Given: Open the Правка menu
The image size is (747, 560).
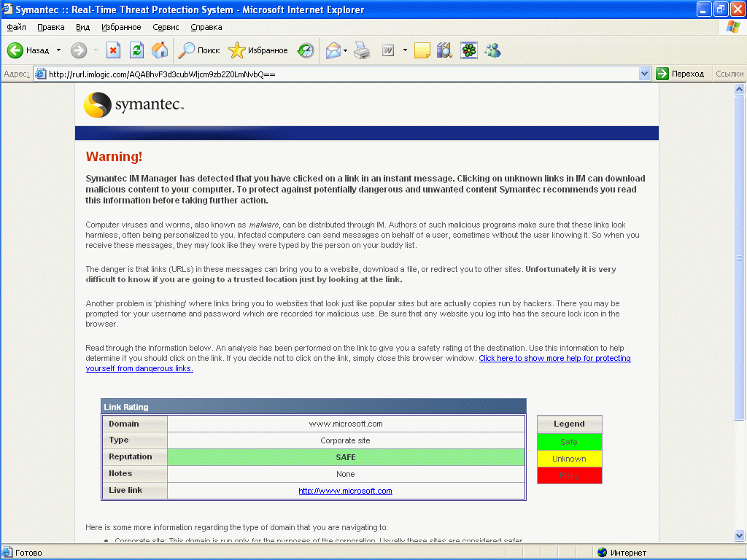Looking at the screenshot, I should pos(51,27).
